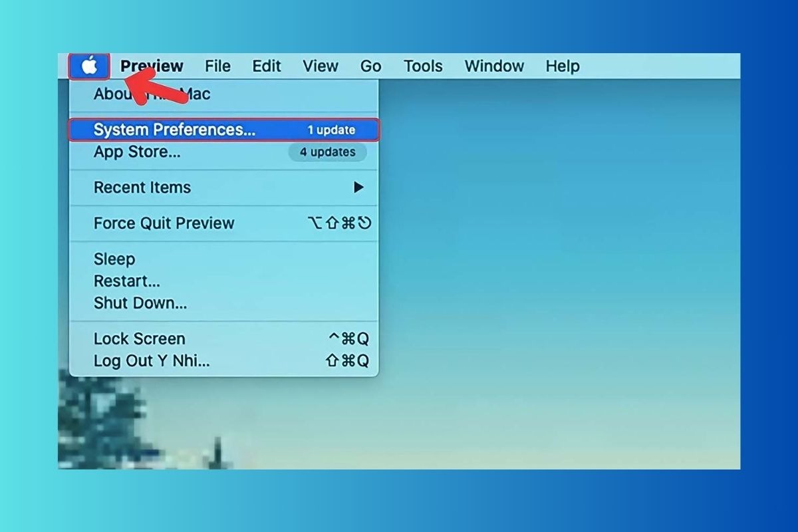Open the Window menu
798x532 pixels.
coord(494,66)
